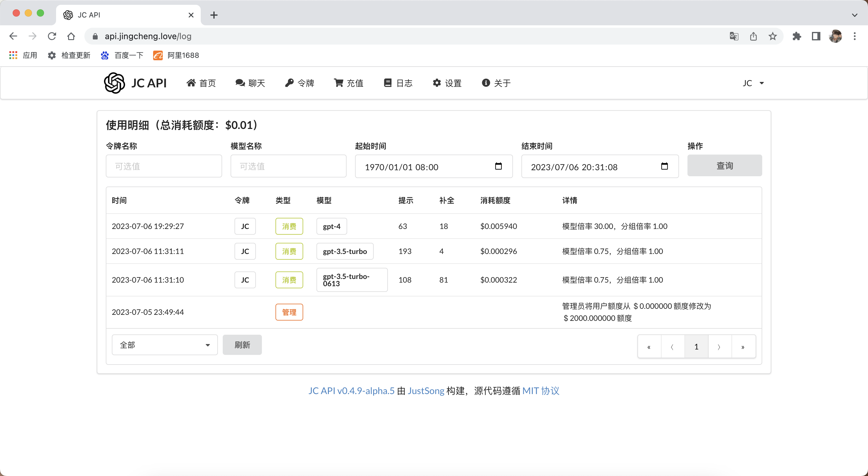Select the 聊天 chat icon
The height and width of the screenshot is (476, 868).
[240, 83]
